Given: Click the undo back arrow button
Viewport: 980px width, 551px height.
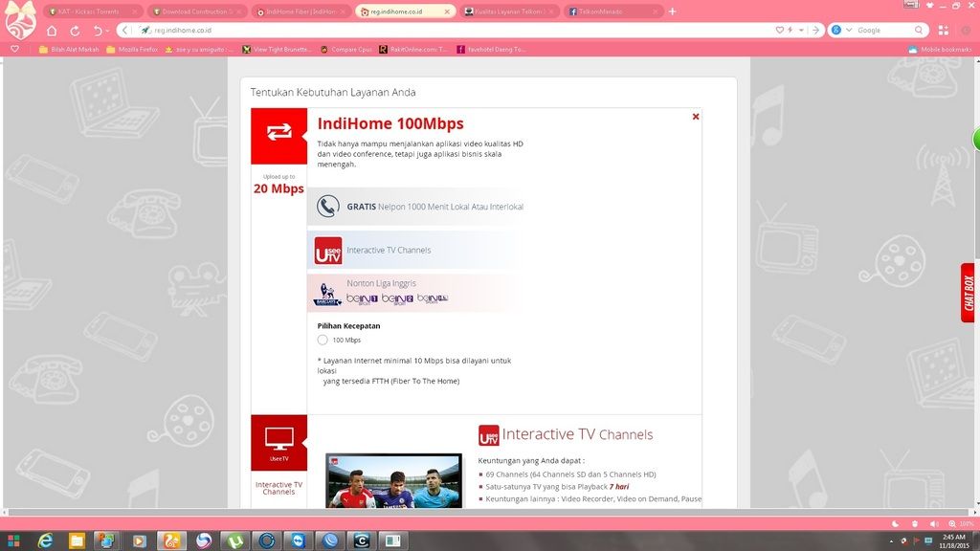Looking at the screenshot, I should coord(98,30).
